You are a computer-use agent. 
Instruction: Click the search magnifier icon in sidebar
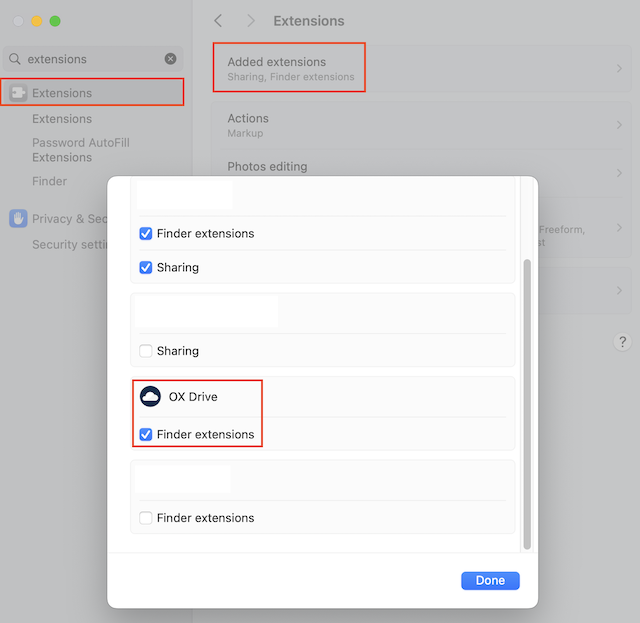point(15,59)
